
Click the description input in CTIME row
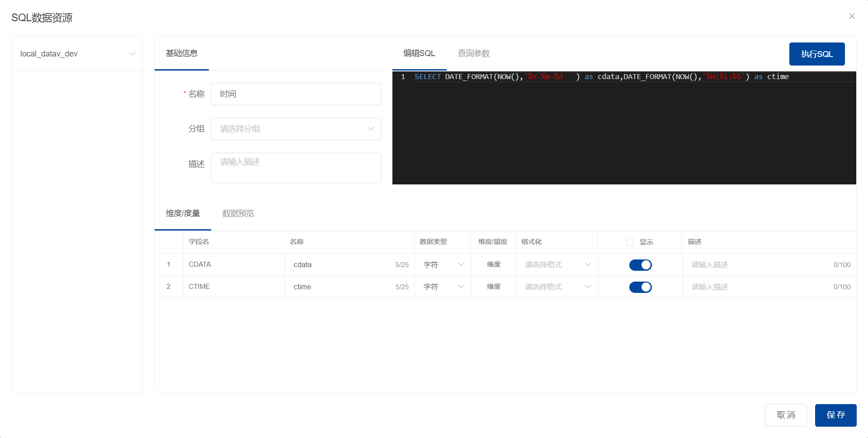click(769, 287)
